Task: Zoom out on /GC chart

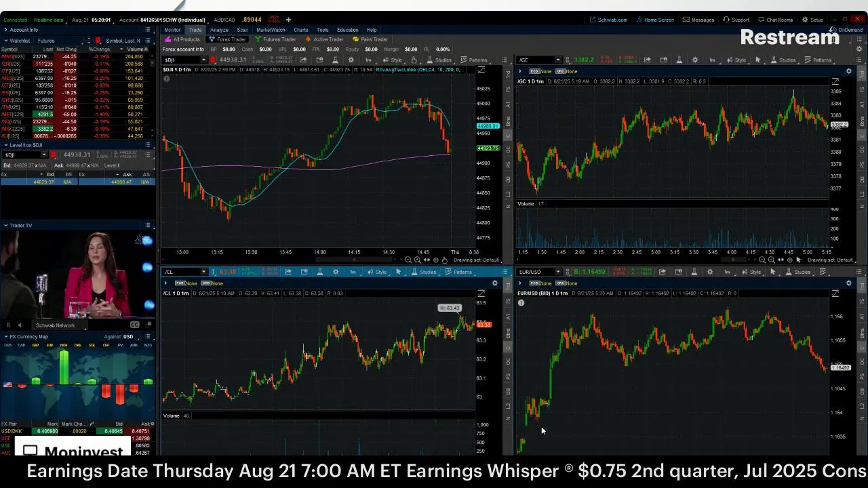Action: 762,260
